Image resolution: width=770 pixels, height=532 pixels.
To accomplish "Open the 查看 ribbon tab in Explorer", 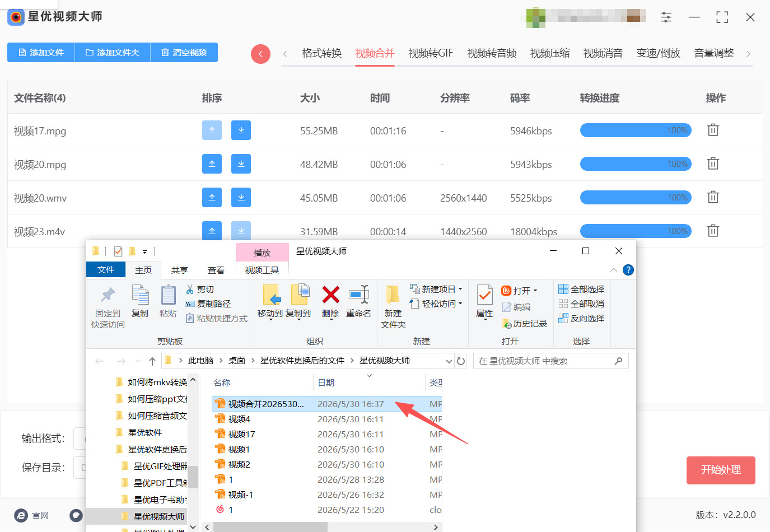I will point(216,270).
